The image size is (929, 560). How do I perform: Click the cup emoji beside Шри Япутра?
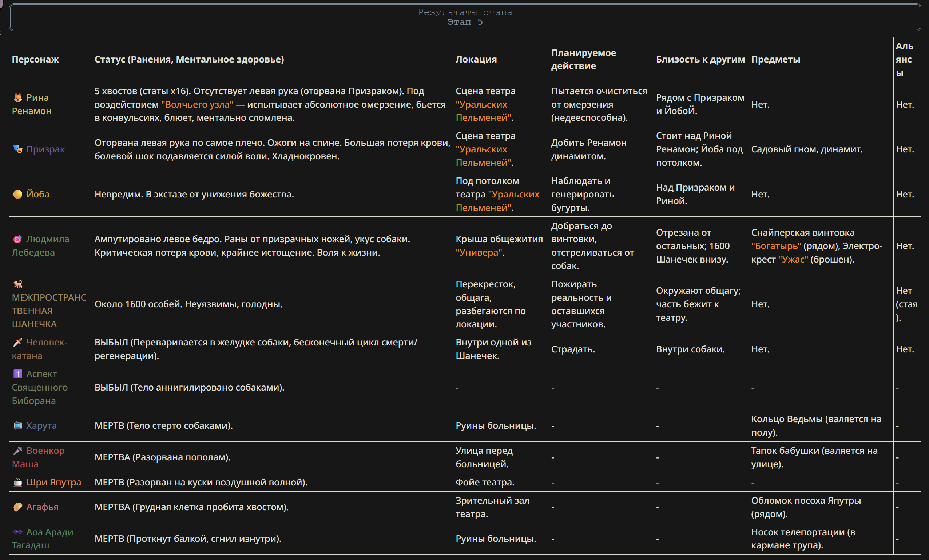coord(18,483)
